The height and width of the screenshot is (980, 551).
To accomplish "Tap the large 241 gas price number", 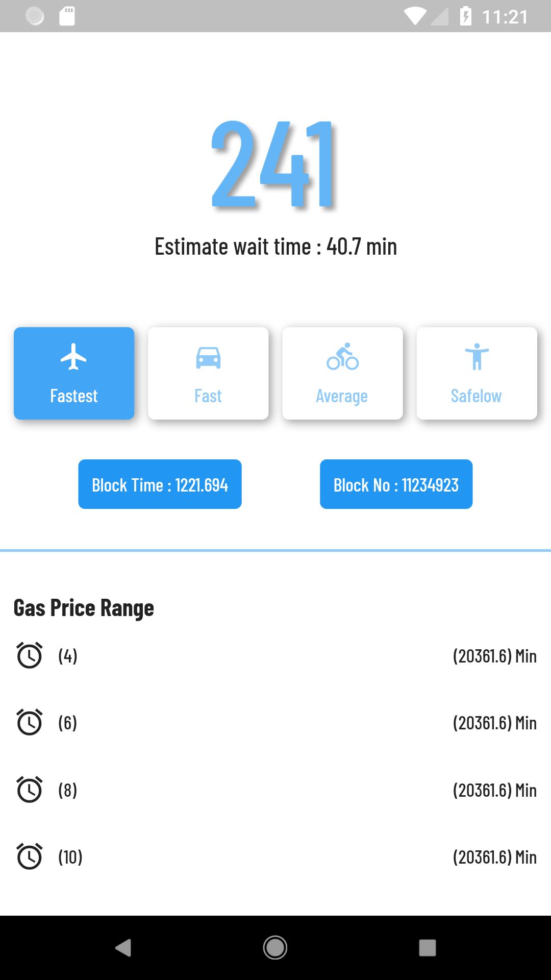I will [x=274, y=164].
